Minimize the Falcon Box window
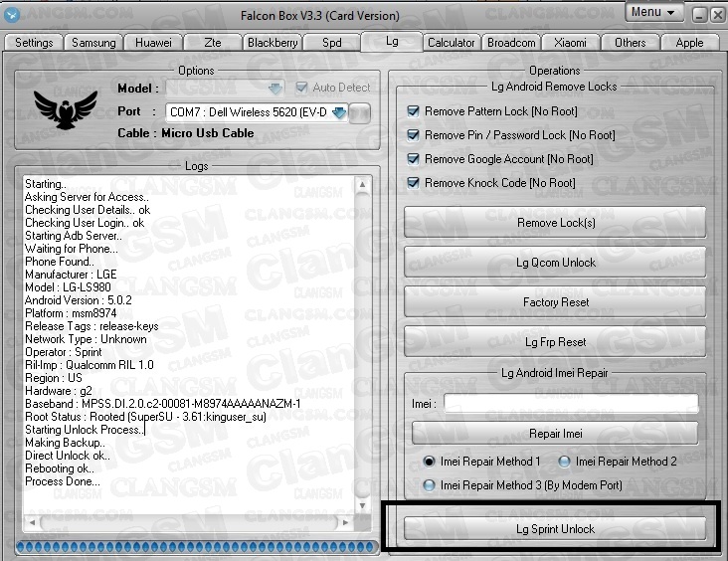 [x=699, y=15]
